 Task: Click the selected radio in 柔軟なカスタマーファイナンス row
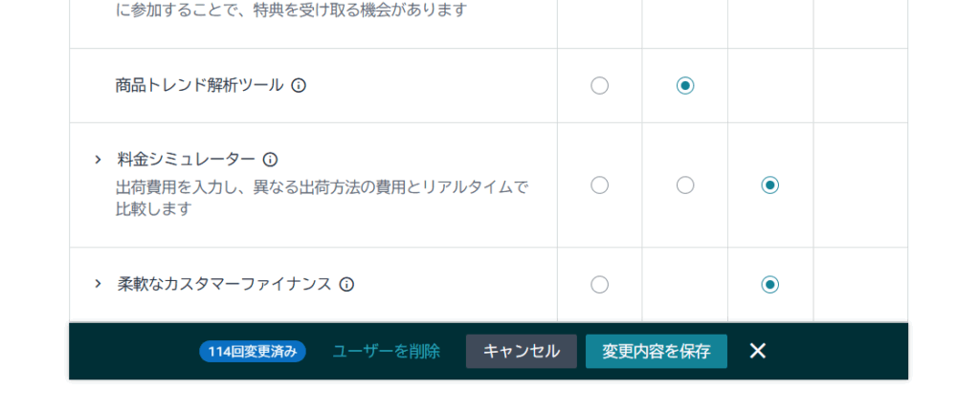(x=770, y=284)
